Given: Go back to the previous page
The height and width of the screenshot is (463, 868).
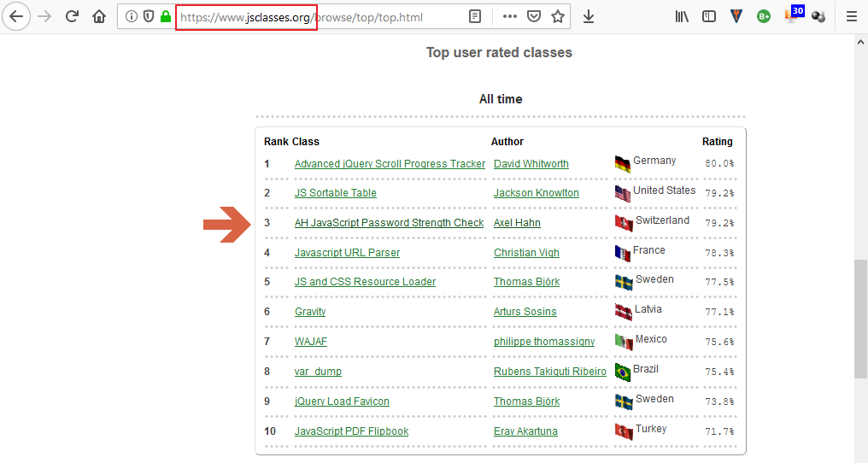Looking at the screenshot, I should click(16, 16).
